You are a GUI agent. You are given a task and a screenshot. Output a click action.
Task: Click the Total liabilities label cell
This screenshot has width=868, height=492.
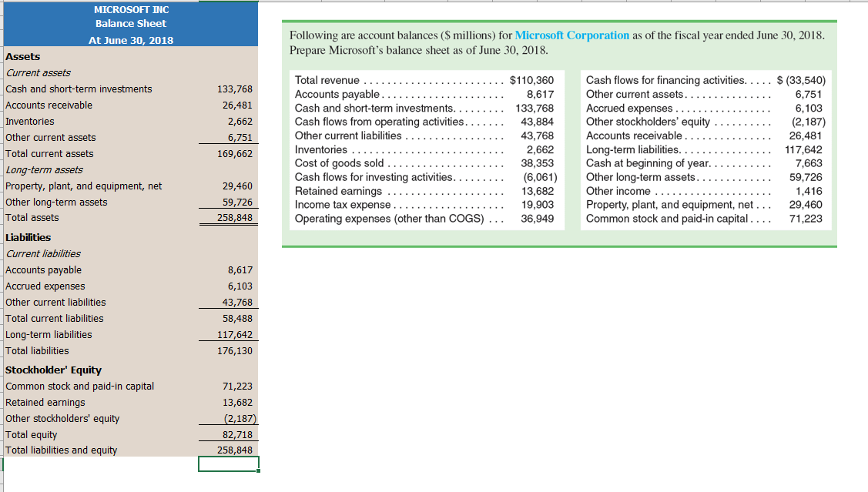coord(37,351)
